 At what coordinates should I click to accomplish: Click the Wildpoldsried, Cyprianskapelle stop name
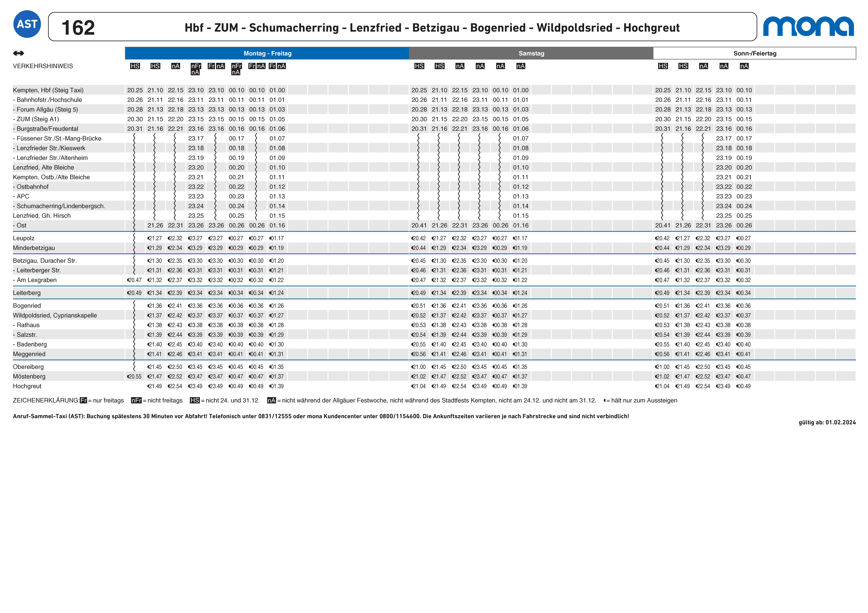pos(55,315)
